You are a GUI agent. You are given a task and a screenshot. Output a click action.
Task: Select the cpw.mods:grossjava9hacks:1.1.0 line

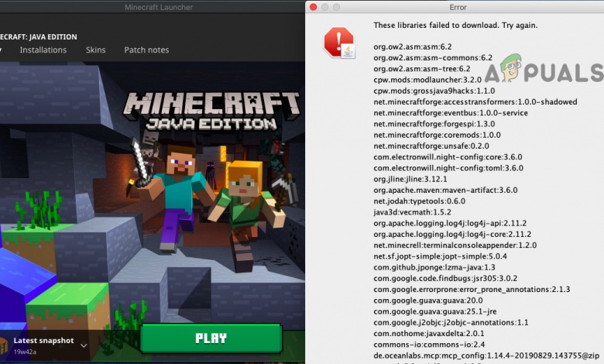[434, 91]
